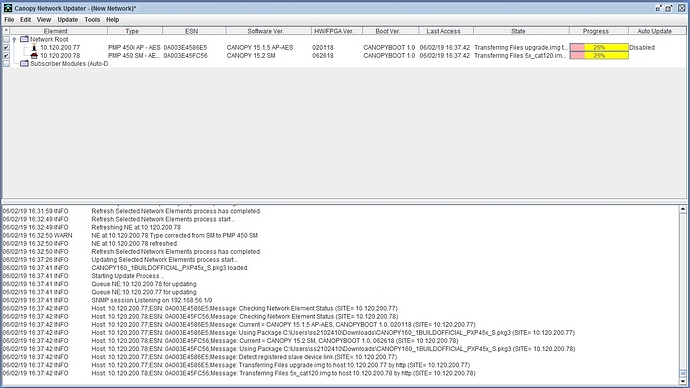Click the maximize window icon in the title bar
690x388 pixels.
point(669,8)
